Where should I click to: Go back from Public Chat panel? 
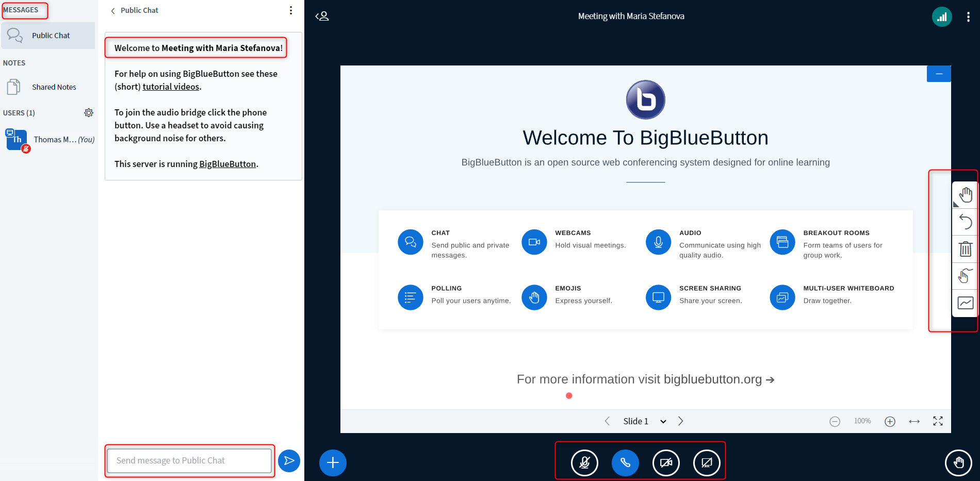112,10
